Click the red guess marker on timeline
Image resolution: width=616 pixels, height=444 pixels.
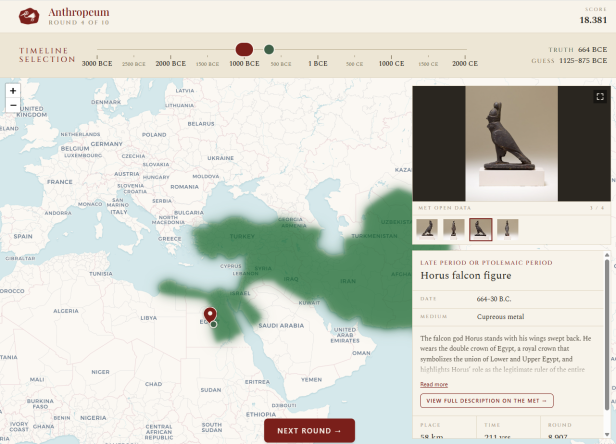tap(244, 50)
